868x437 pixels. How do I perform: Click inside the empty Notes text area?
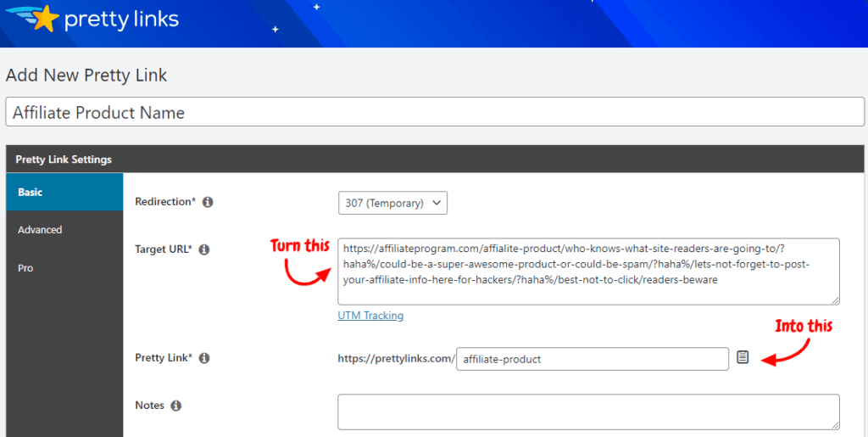pyautogui.click(x=588, y=412)
